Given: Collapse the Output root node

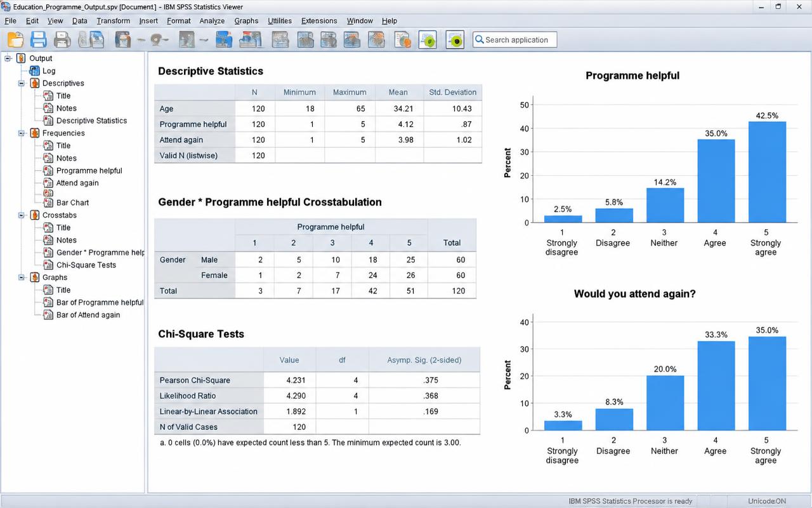Looking at the screenshot, I should pyautogui.click(x=8, y=58).
